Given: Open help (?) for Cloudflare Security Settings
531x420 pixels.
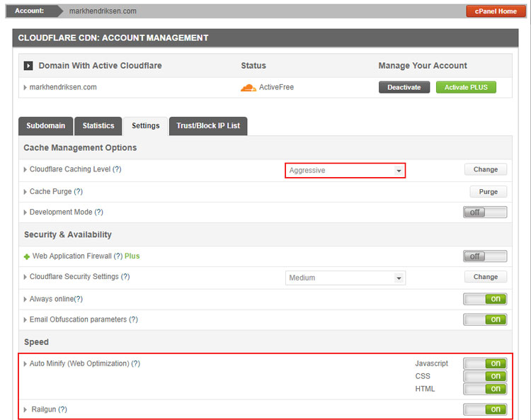Looking at the screenshot, I should point(125,277).
